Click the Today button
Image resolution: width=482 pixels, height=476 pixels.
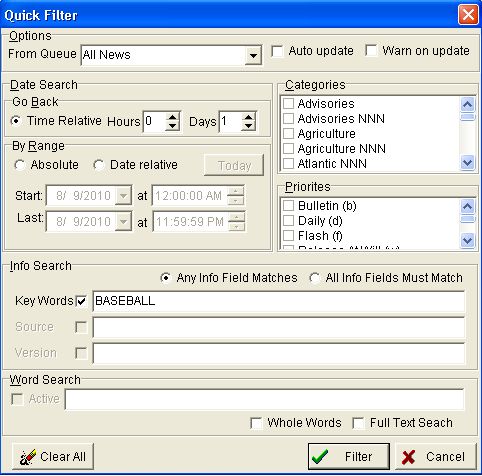pos(234,165)
